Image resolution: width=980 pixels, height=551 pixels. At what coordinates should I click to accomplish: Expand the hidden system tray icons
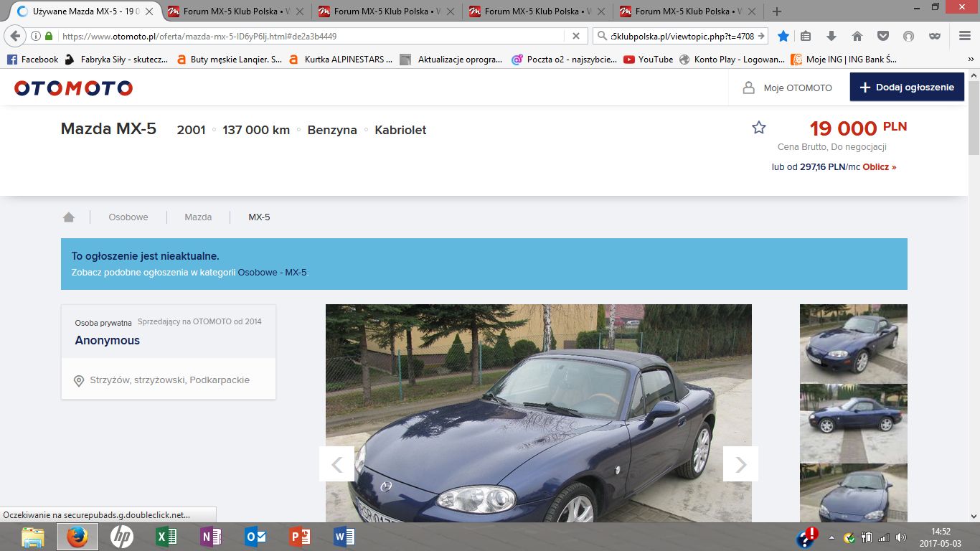pyautogui.click(x=831, y=537)
